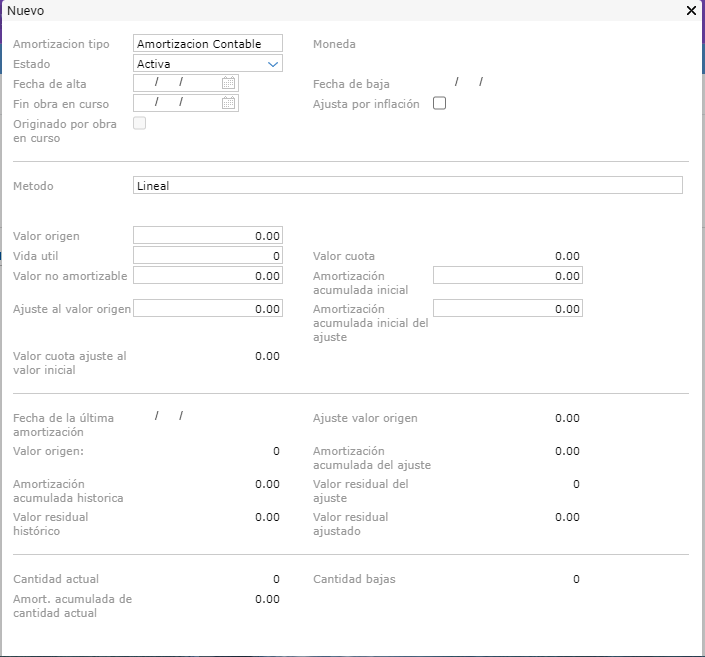Click the Valor no amortizable field
The width and height of the screenshot is (705, 657).
click(x=208, y=276)
